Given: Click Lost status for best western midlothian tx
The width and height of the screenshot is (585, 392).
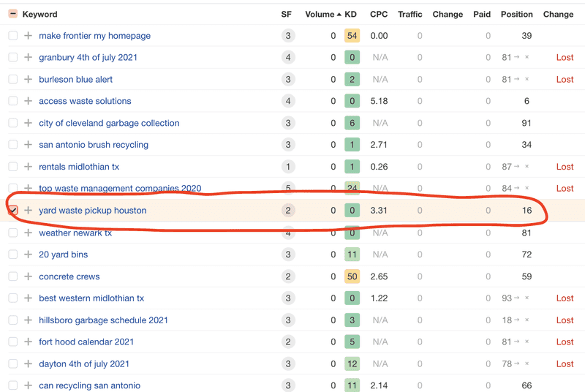Looking at the screenshot, I should click(x=565, y=298).
